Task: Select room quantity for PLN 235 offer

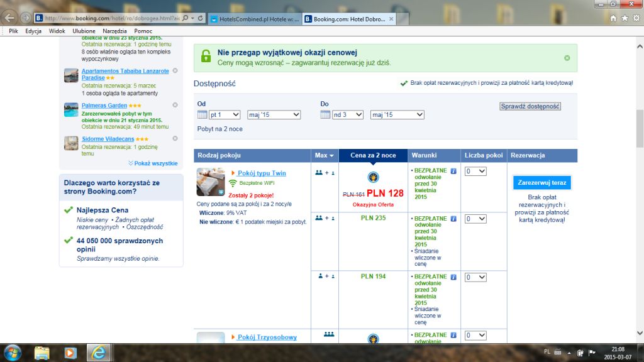Action: tap(475, 219)
